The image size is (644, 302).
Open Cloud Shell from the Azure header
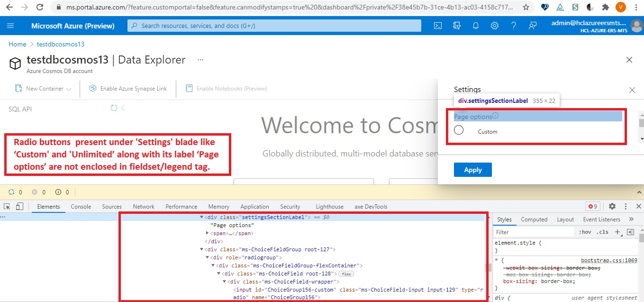438,26
